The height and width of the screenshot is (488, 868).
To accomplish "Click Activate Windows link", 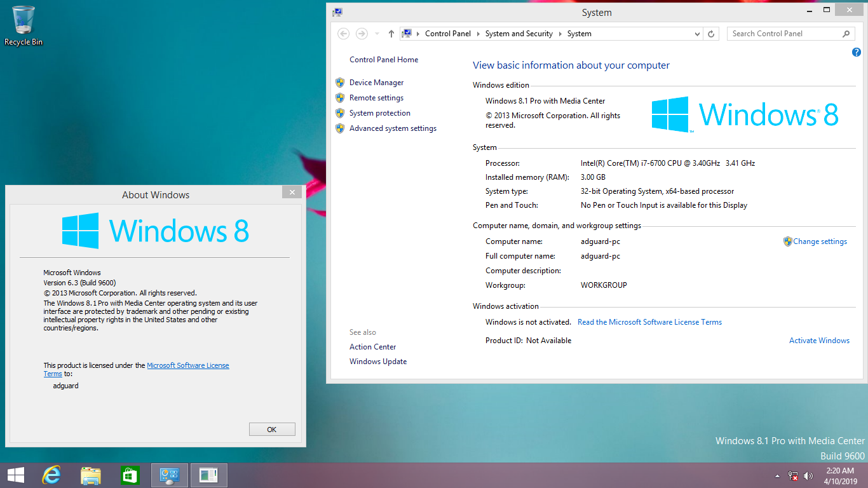I will point(819,341).
